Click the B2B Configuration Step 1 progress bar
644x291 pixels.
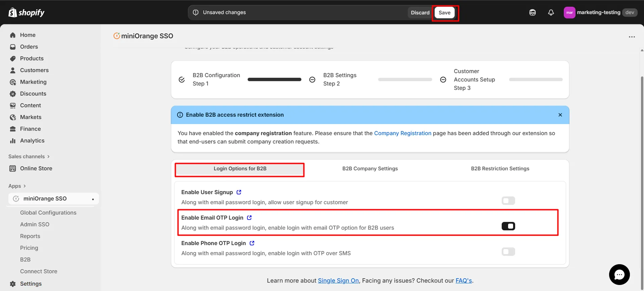pyautogui.click(x=274, y=79)
